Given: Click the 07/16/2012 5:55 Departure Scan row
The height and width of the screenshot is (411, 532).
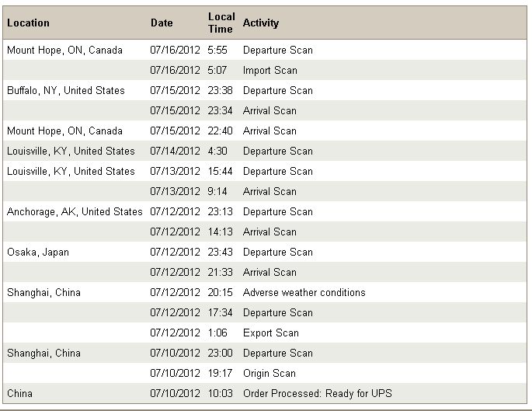Looking at the screenshot, I should (265, 50).
